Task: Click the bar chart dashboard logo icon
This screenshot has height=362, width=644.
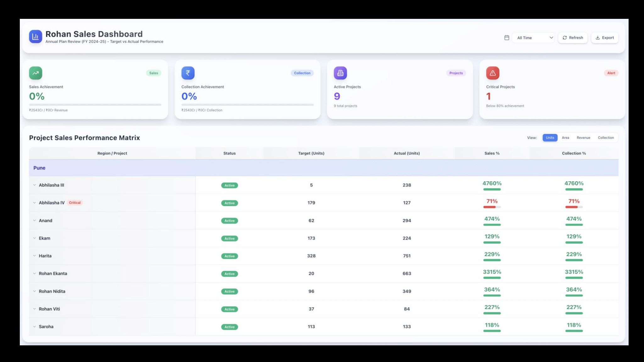Action: pos(36,37)
